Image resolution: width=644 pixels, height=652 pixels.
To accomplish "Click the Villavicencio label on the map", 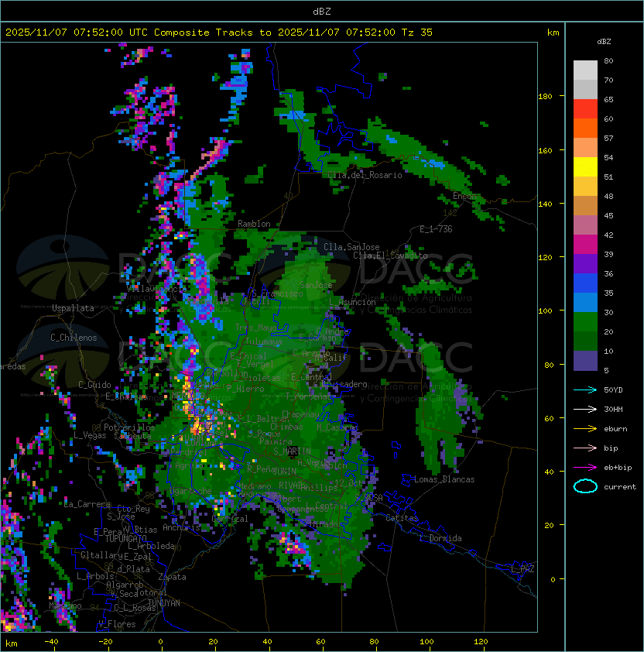I will tap(156, 289).
